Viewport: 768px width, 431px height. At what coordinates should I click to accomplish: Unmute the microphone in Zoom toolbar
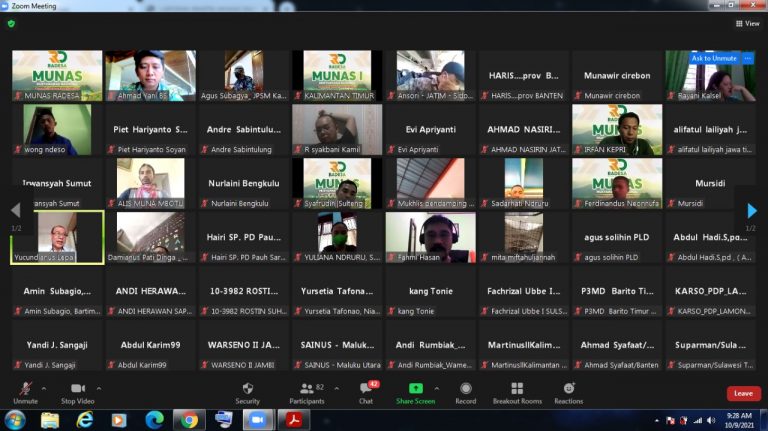point(25,392)
